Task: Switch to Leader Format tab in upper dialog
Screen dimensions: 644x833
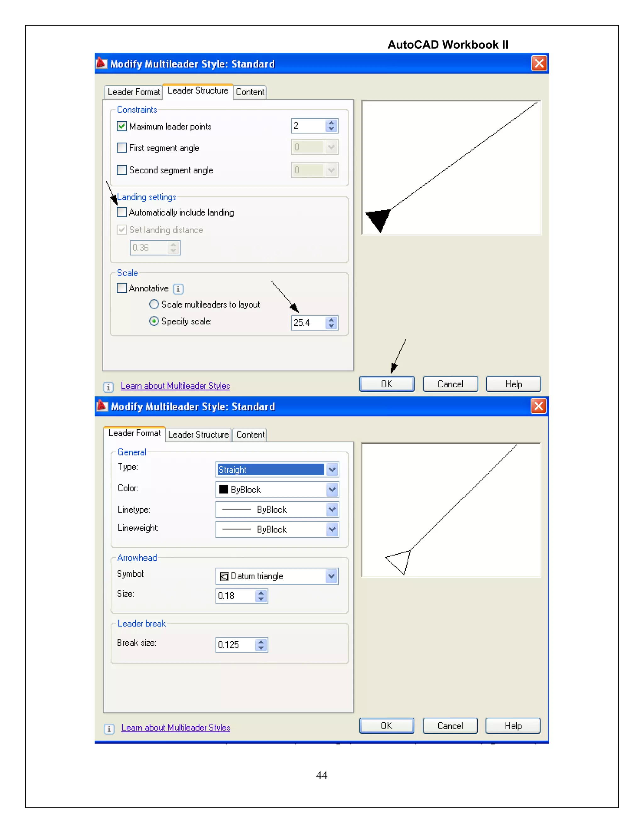Action: coord(134,92)
